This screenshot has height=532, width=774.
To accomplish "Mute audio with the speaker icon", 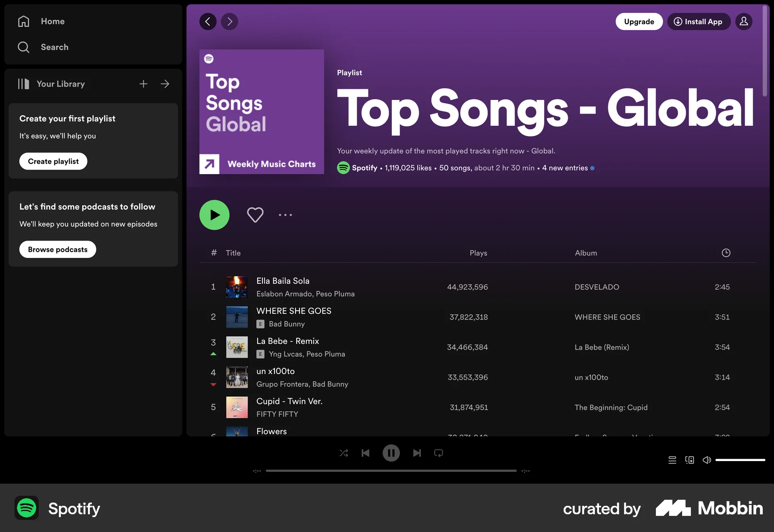I will (707, 459).
